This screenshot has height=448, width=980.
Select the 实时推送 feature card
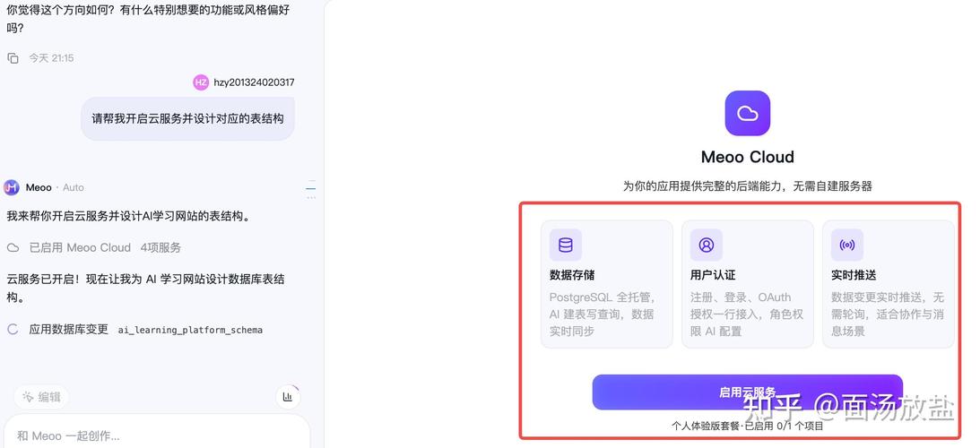click(889, 284)
